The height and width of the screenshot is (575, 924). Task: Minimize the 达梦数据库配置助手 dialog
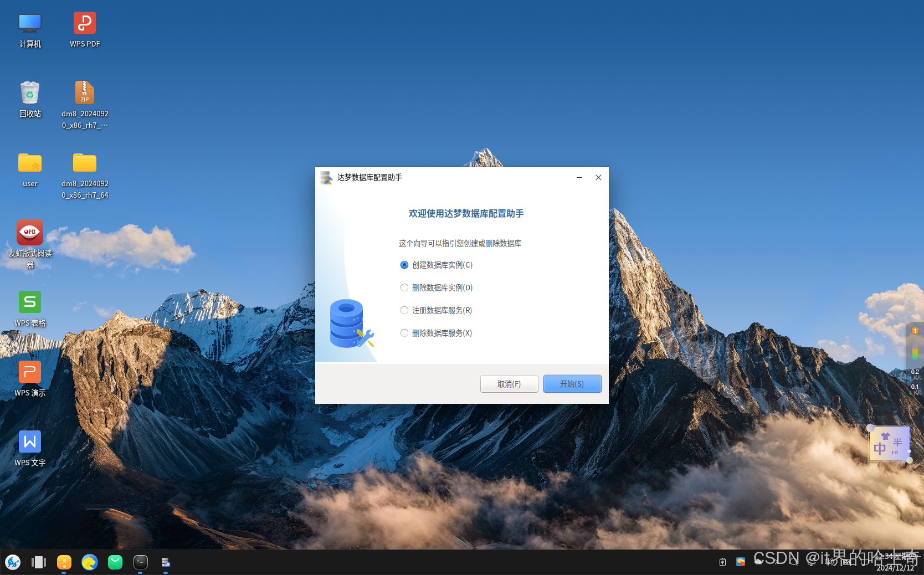(x=579, y=177)
